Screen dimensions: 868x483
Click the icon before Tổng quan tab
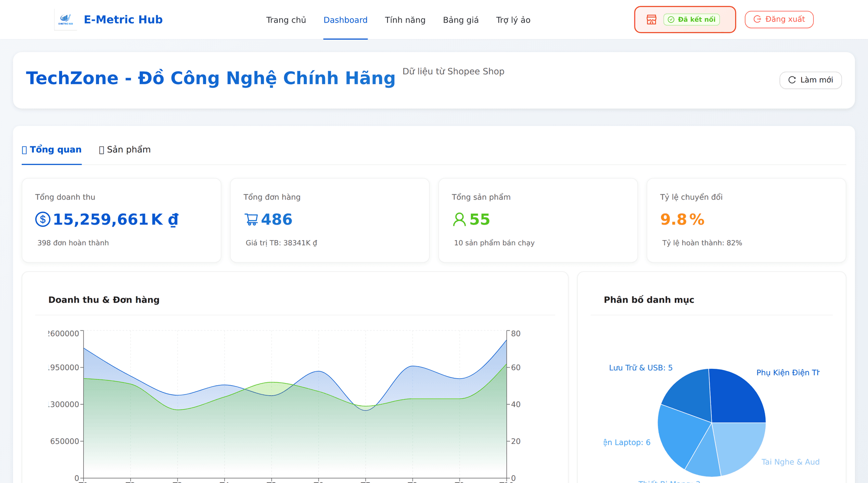point(24,150)
